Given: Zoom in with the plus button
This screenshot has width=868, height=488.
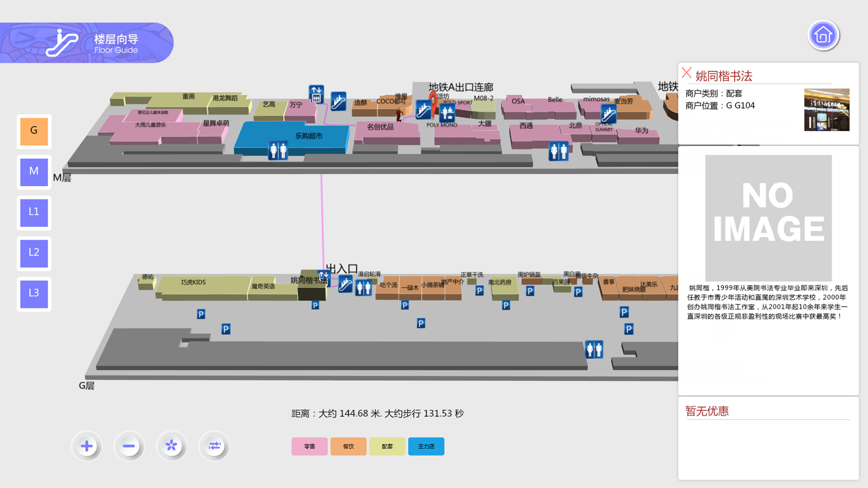Looking at the screenshot, I should (87, 446).
